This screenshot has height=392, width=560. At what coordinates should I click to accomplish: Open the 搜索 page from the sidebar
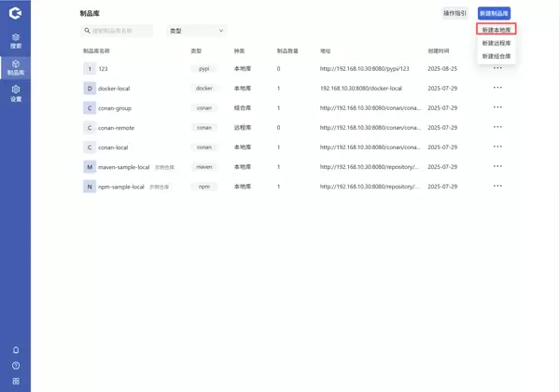15,40
